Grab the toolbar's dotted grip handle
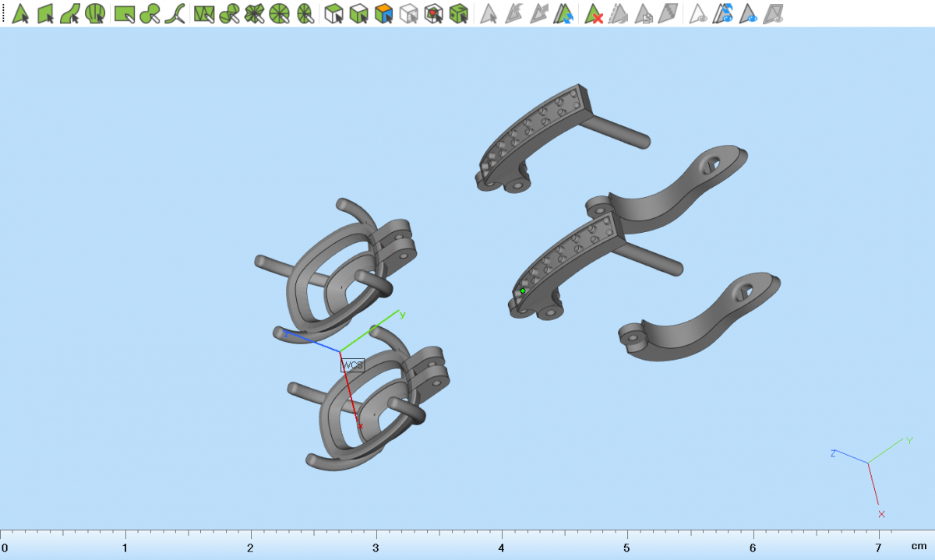This screenshot has width=935, height=560. tap(4, 13)
